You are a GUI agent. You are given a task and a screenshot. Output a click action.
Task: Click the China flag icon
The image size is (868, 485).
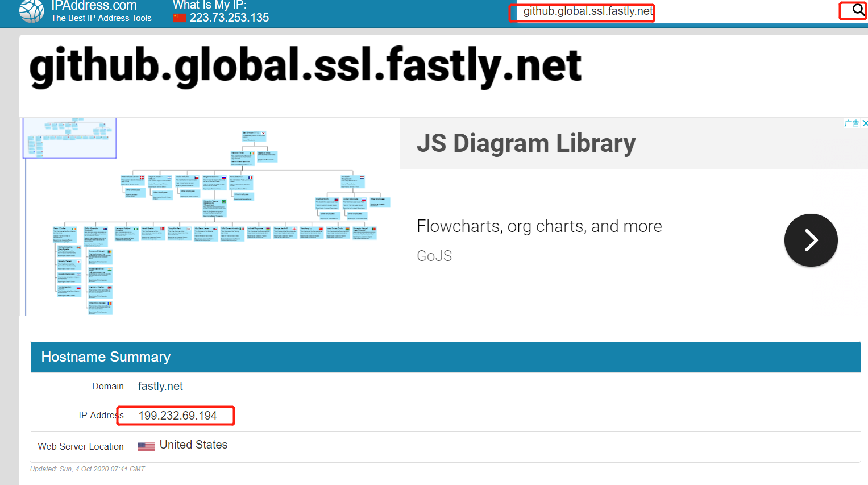pyautogui.click(x=180, y=18)
